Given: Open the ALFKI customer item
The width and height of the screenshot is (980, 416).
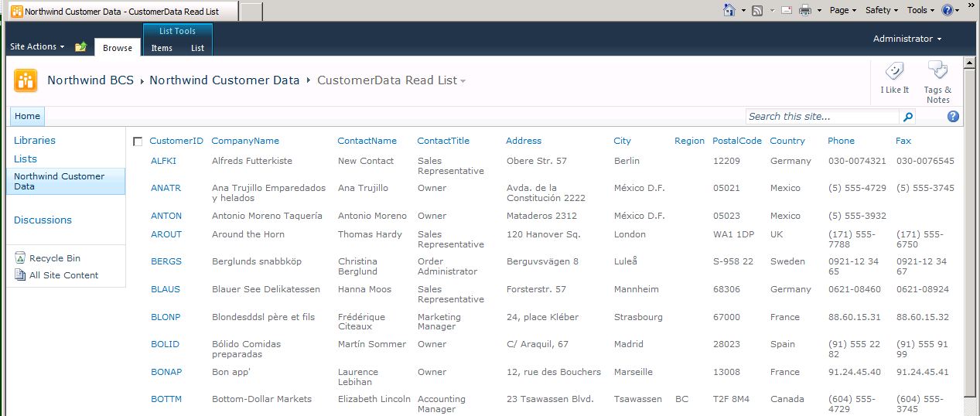Looking at the screenshot, I should point(164,161).
